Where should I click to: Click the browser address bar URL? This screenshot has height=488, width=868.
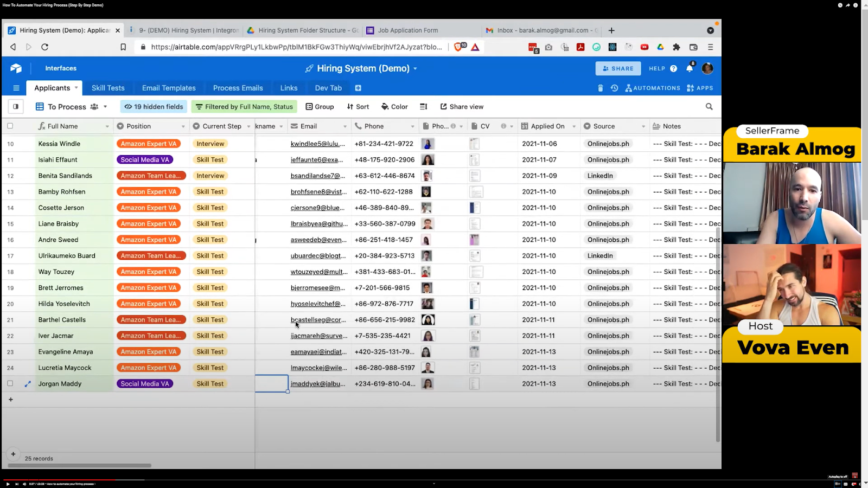(296, 47)
